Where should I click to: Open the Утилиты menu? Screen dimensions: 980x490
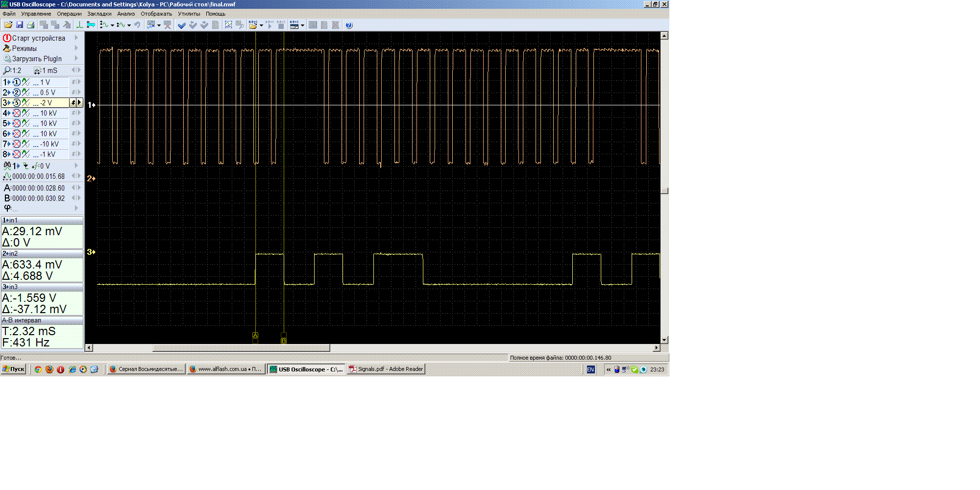[x=189, y=14]
